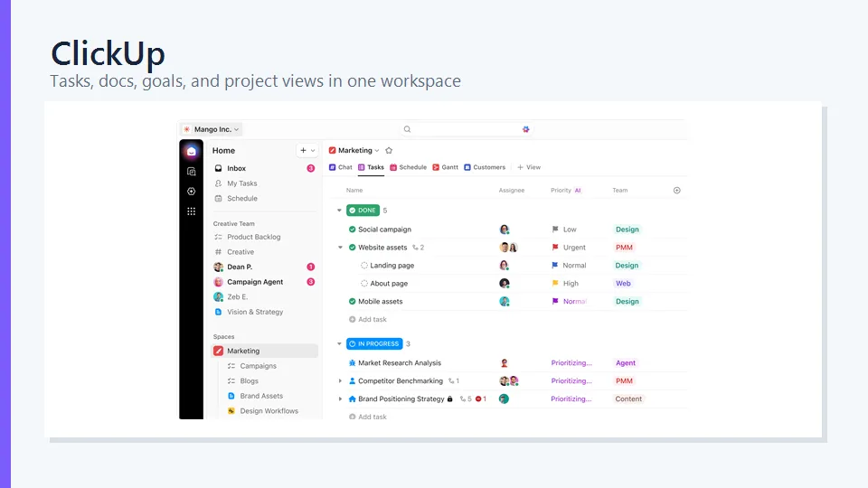The image size is (868, 488).
Task: Click inside the search input field
Action: (467, 129)
